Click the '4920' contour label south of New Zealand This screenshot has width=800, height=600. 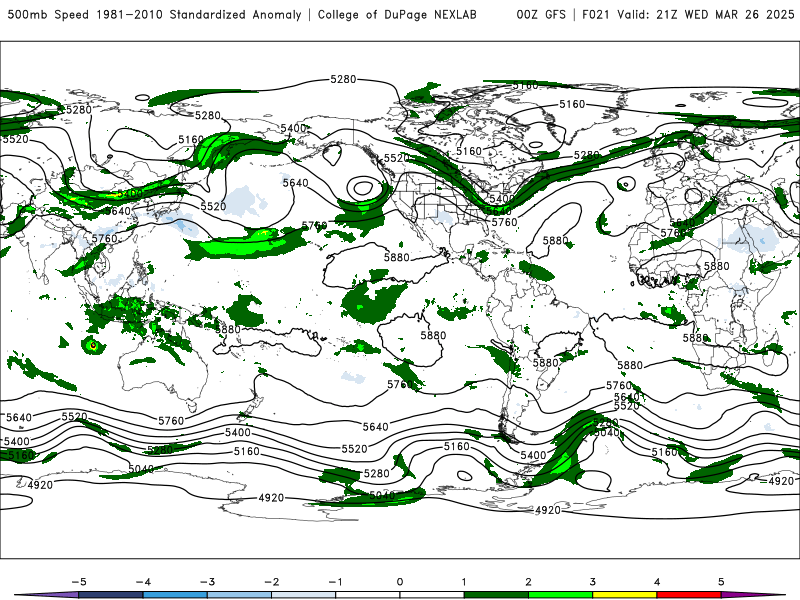(271, 497)
